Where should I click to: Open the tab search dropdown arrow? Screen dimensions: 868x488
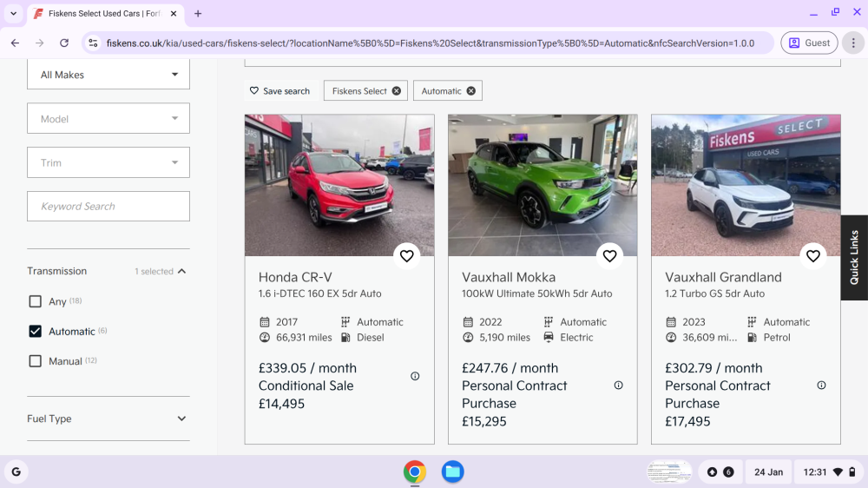(x=13, y=13)
